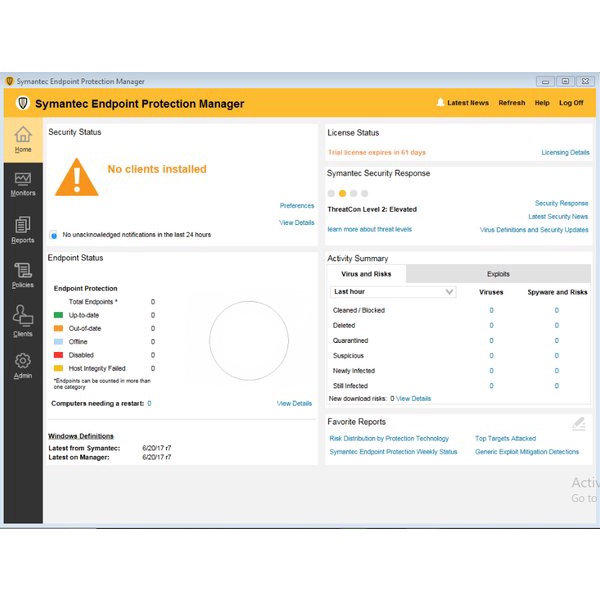This screenshot has width=600, height=600.
Task: Click Latest from Symantec definition date
Action: click(157, 448)
